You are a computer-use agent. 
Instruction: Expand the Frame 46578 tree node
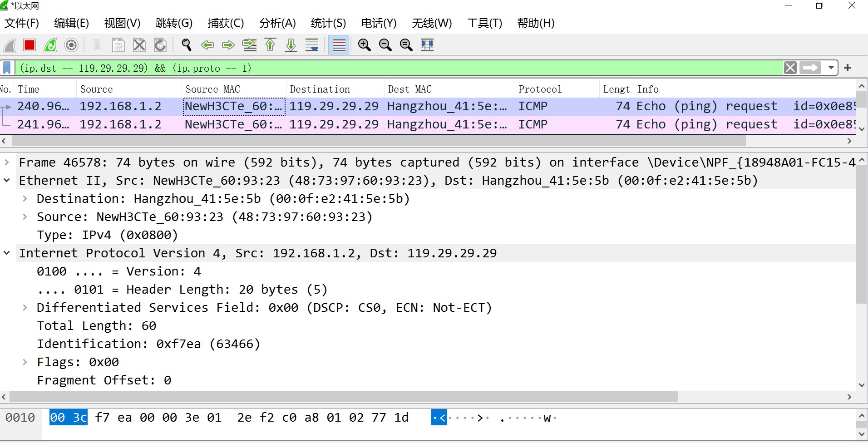coord(7,162)
